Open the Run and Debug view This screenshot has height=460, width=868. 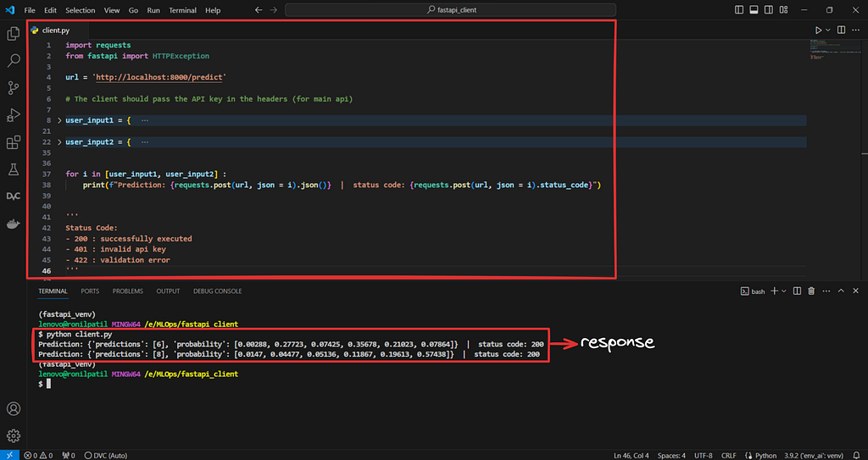point(14,115)
